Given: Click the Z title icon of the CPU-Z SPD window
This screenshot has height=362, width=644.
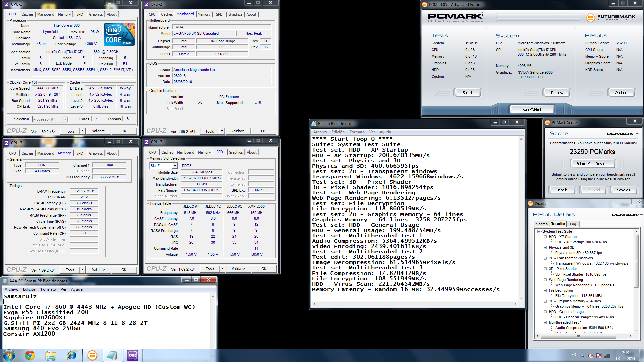Looking at the screenshot, I should tap(146, 142).
